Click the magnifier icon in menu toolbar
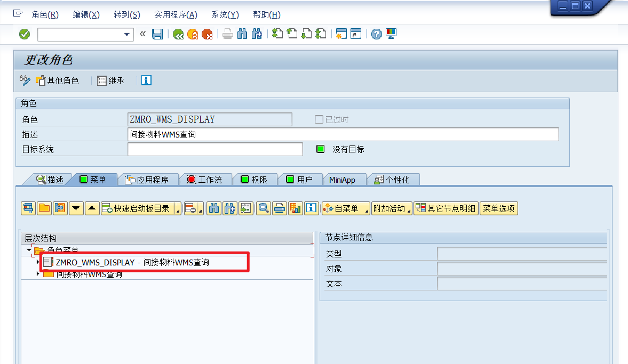The image size is (628, 364). click(263, 208)
